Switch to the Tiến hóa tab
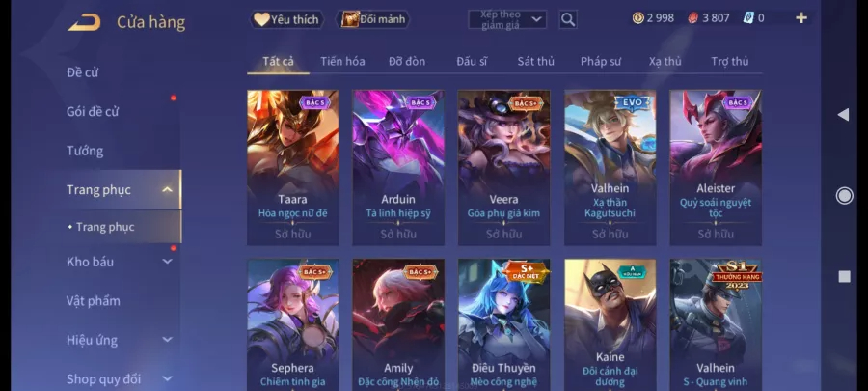 coord(342,62)
